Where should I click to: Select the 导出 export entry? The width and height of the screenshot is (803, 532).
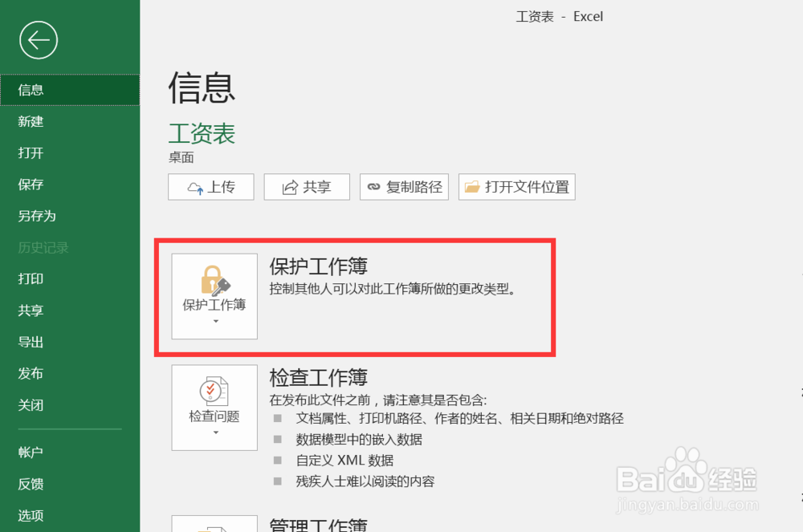(30, 342)
